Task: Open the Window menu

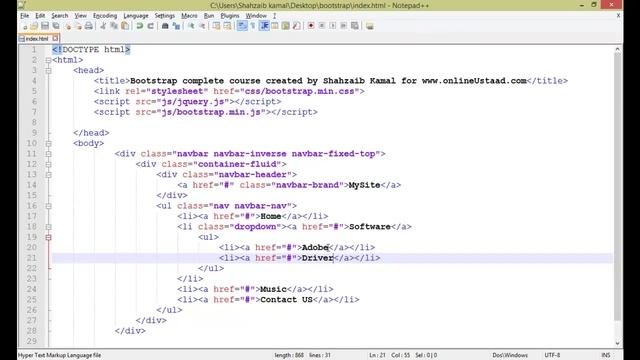Action: (x=256, y=16)
